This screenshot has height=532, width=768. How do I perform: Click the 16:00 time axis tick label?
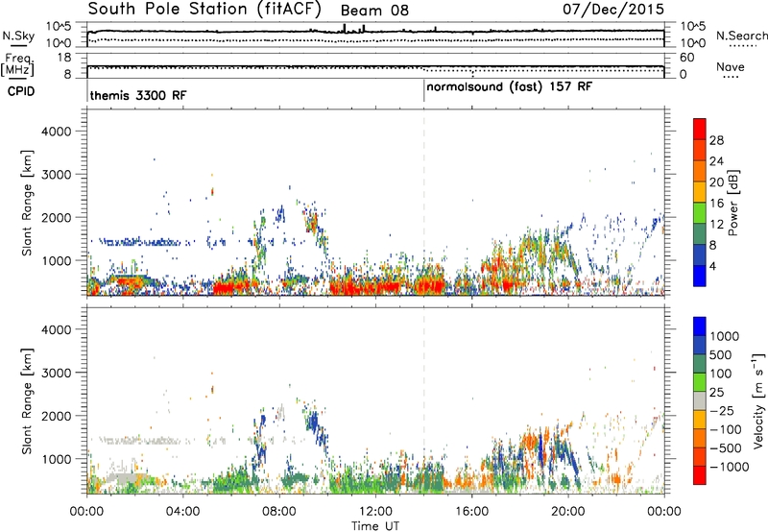click(x=471, y=512)
